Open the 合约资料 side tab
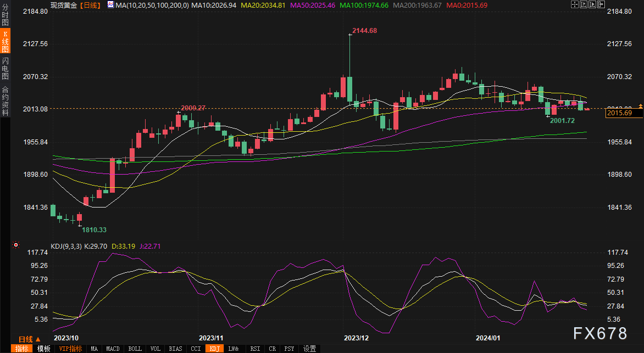644x353 pixels. tap(5, 100)
